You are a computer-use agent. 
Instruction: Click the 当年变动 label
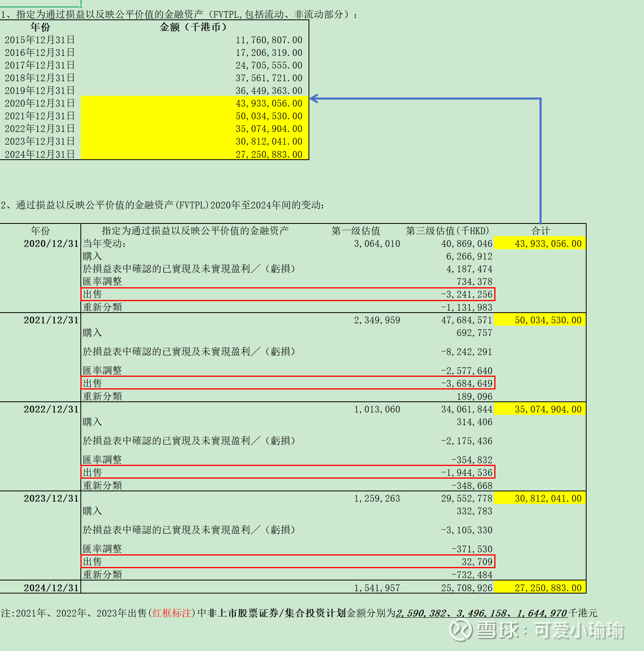point(105,244)
